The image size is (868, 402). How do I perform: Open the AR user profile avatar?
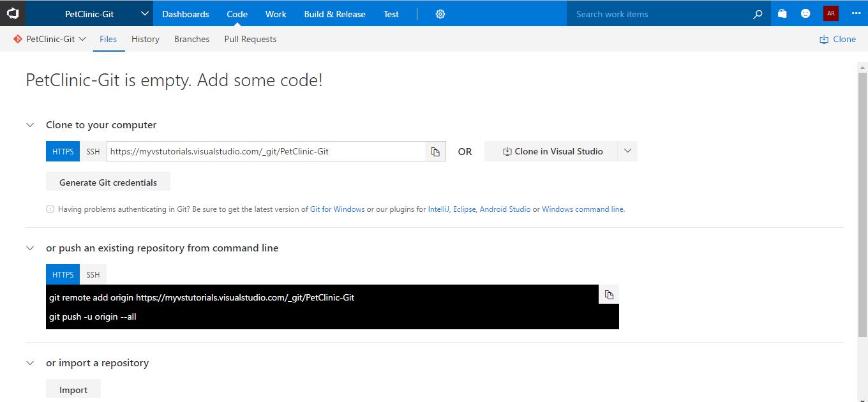[830, 13]
